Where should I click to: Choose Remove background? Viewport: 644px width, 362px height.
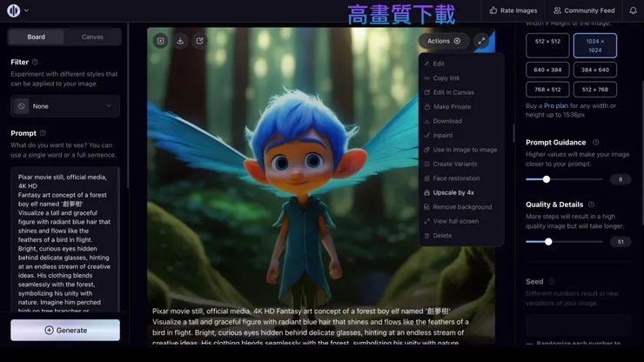tap(460, 207)
